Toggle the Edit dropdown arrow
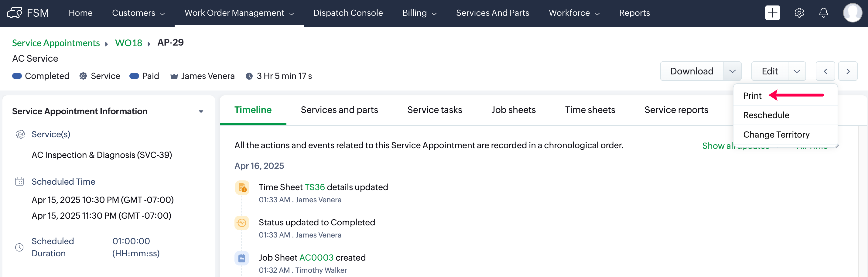This screenshot has height=277, width=868. click(797, 71)
